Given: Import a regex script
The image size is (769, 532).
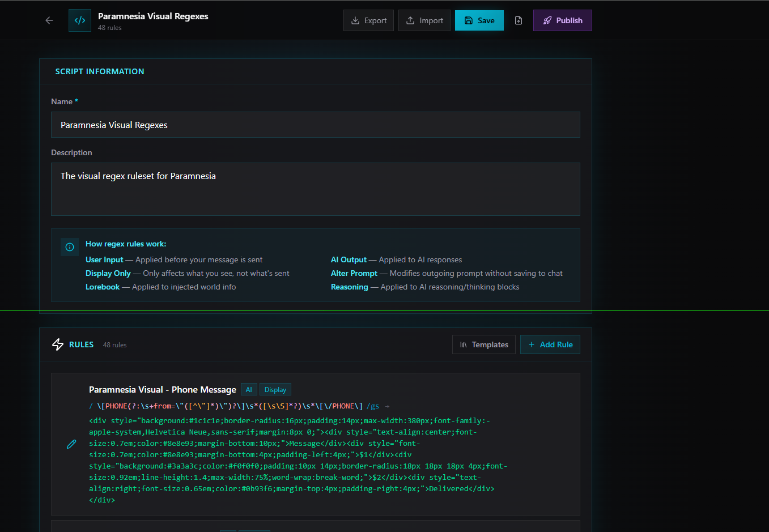Looking at the screenshot, I should [x=424, y=20].
